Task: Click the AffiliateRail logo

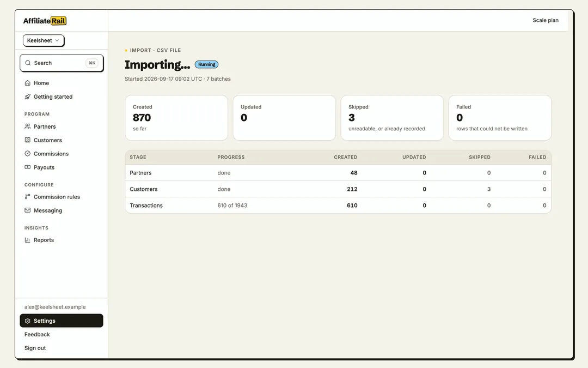Action: [45, 21]
